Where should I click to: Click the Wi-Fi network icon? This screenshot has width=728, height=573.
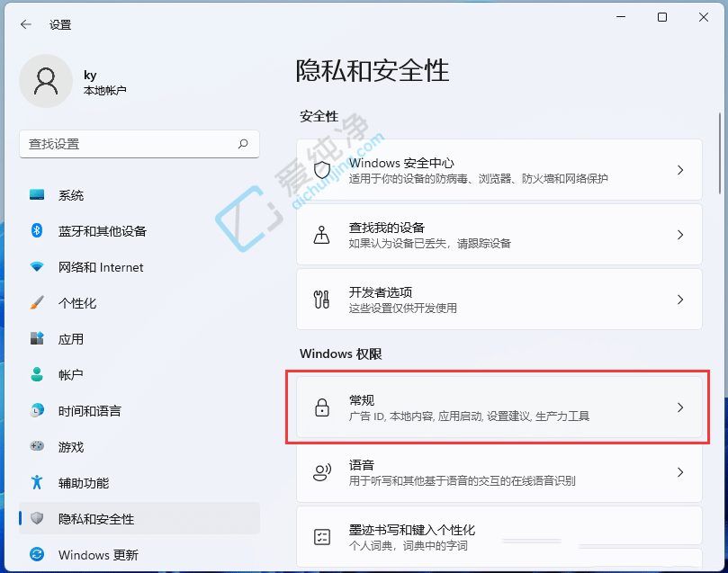point(37,267)
